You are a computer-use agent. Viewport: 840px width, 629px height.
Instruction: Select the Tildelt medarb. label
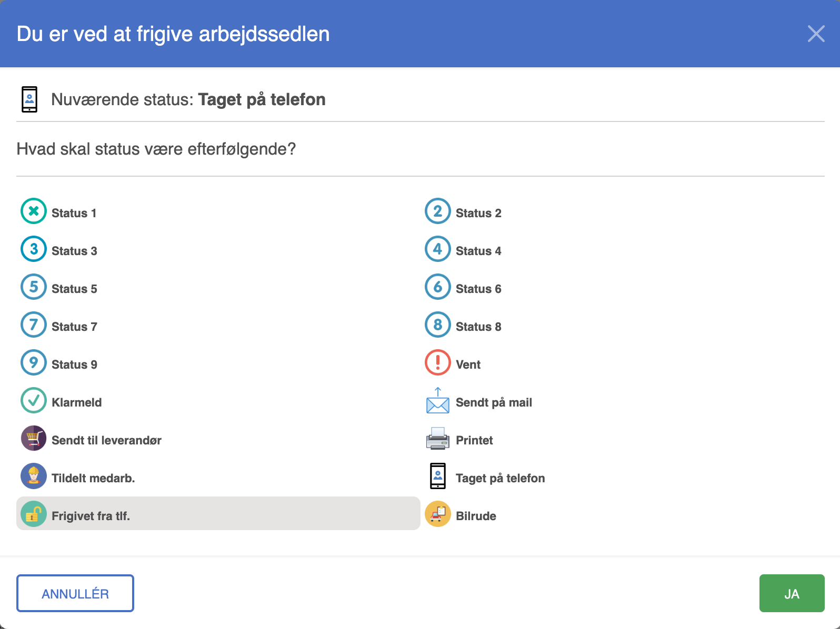pos(93,478)
